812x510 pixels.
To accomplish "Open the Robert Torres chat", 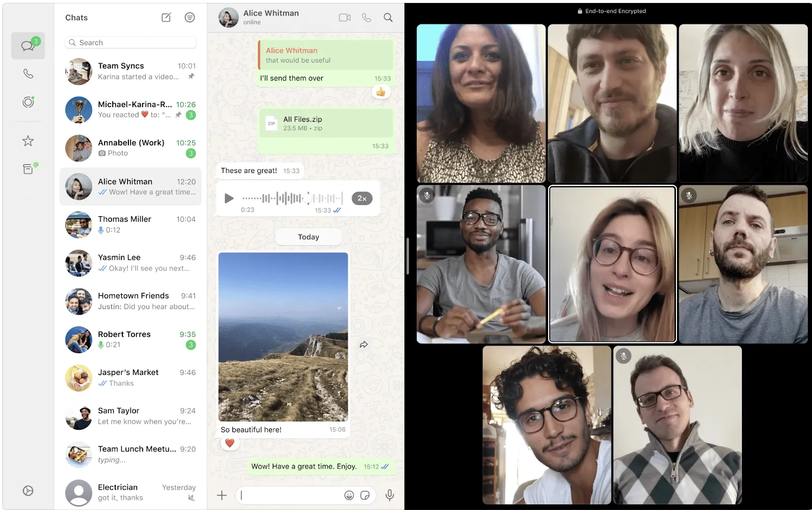I will (130, 339).
